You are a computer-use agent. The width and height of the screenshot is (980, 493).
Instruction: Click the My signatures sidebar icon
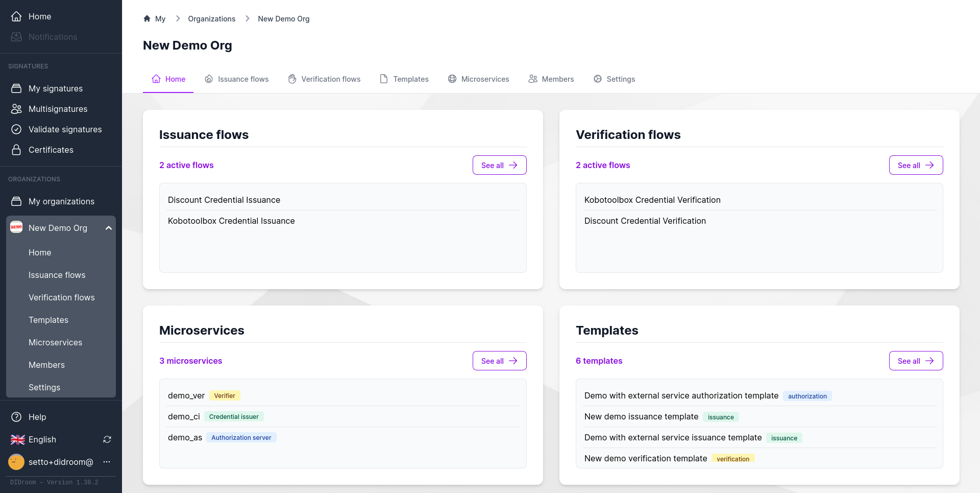(16, 88)
